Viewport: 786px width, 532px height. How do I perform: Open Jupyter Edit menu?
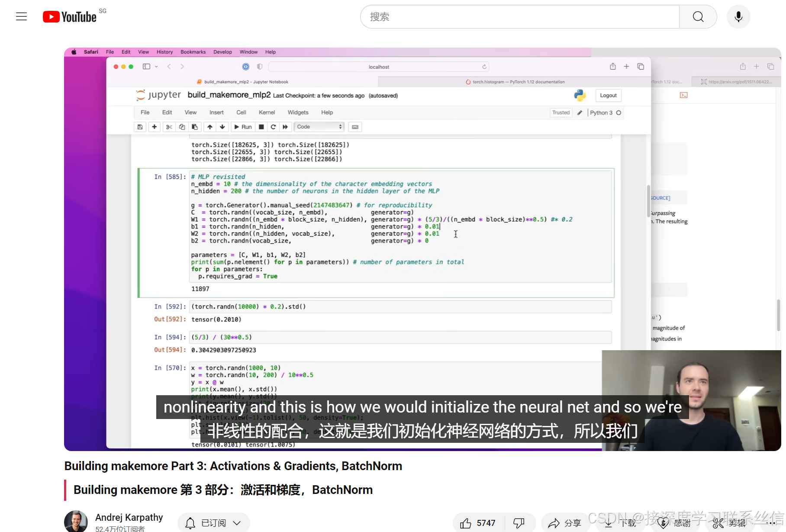pyautogui.click(x=167, y=113)
